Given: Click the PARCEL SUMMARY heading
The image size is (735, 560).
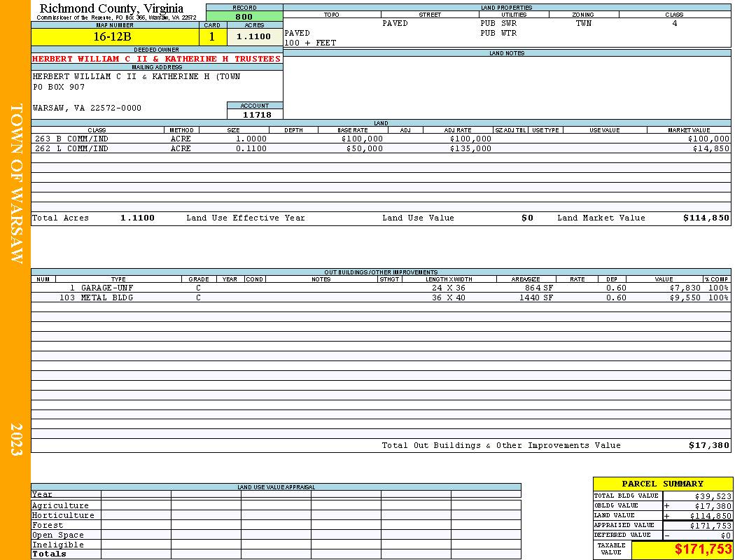Looking at the screenshot, I should click(662, 484).
